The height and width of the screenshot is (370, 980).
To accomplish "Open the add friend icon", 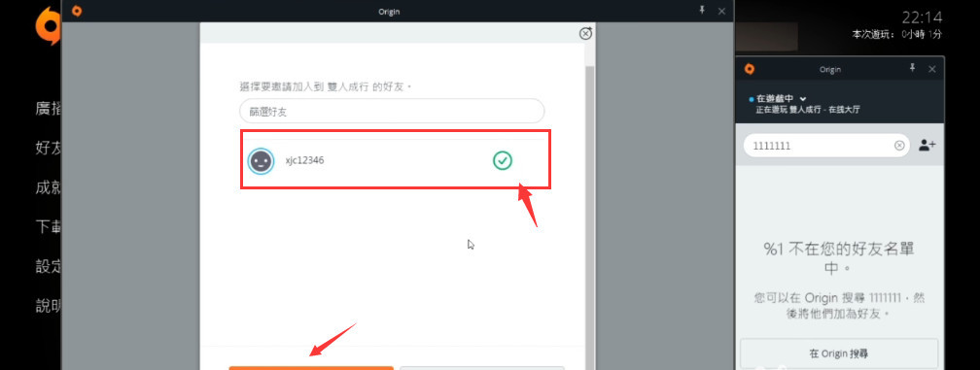I will point(927,146).
